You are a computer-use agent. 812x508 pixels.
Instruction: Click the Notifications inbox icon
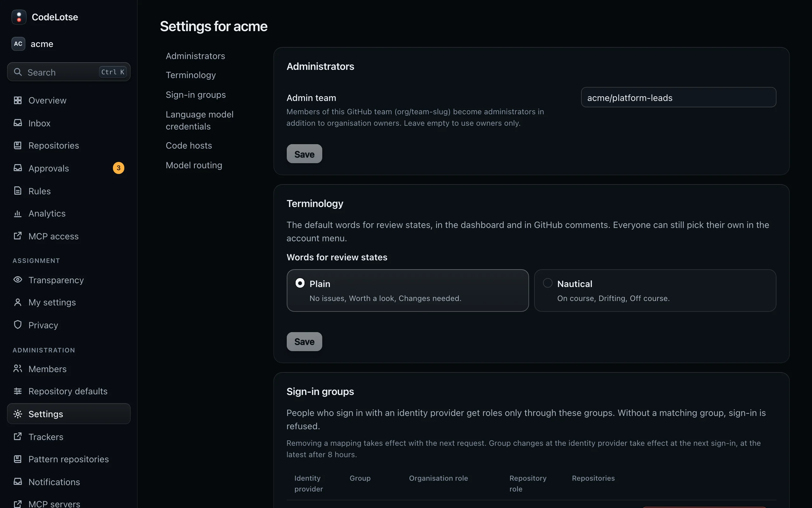coord(18,482)
